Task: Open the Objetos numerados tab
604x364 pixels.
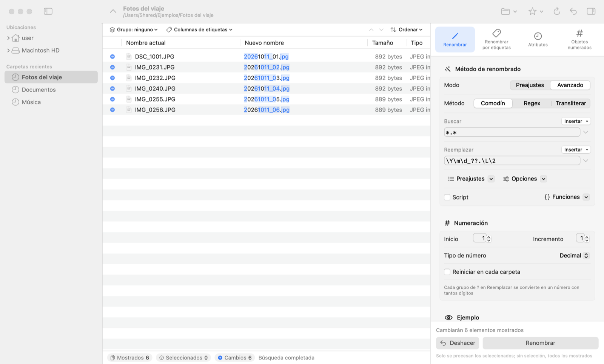Action: (x=579, y=39)
